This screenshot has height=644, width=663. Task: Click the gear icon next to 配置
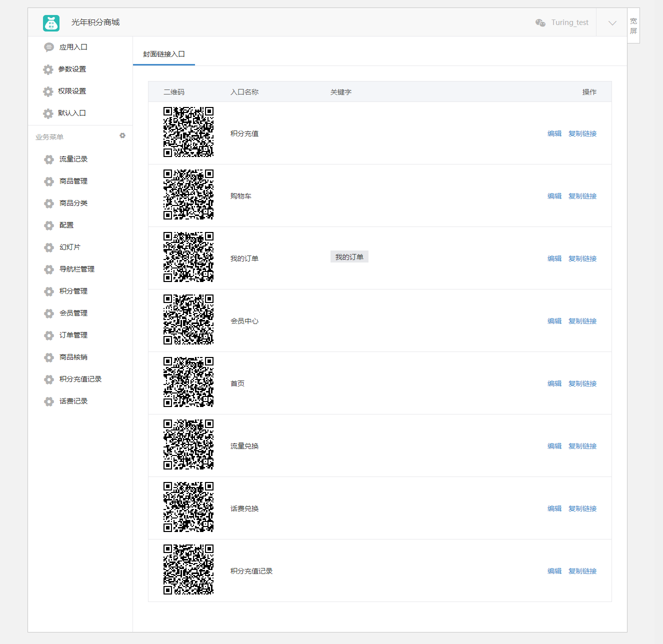49,225
